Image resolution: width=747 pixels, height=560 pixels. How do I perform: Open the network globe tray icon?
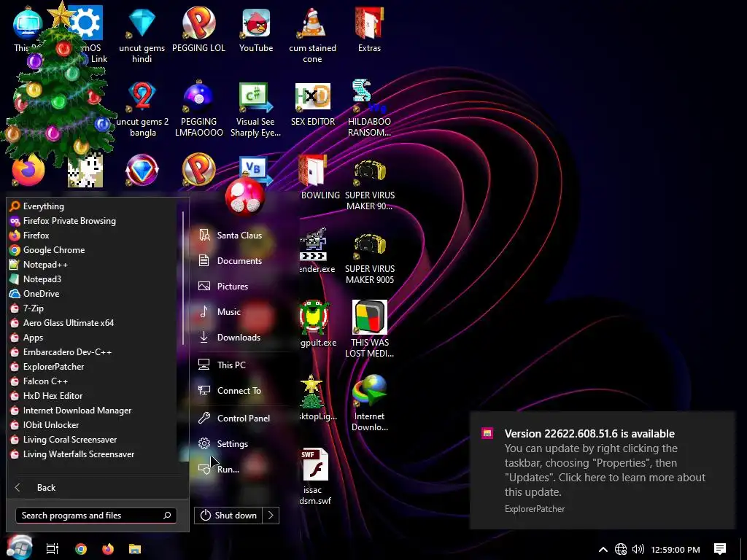pos(620,550)
